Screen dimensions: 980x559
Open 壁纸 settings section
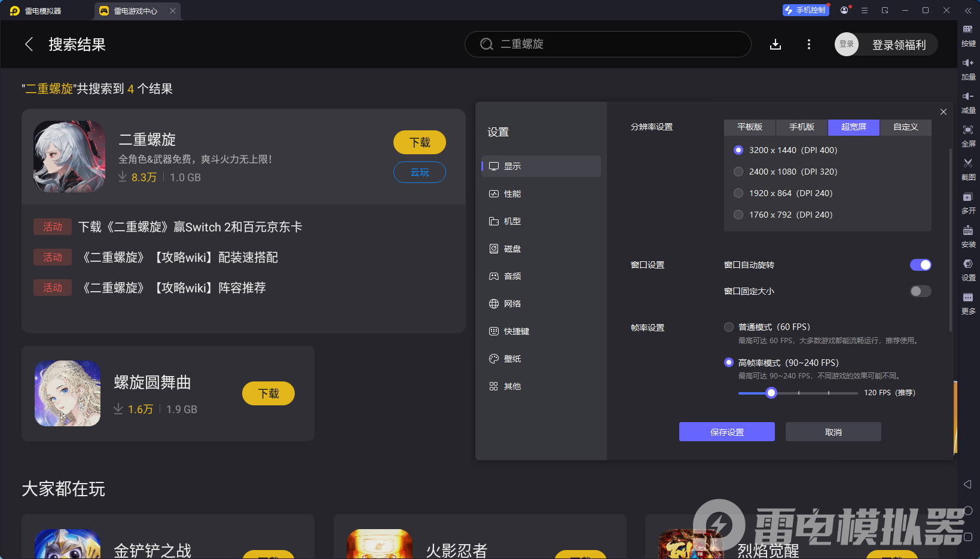tap(541, 359)
